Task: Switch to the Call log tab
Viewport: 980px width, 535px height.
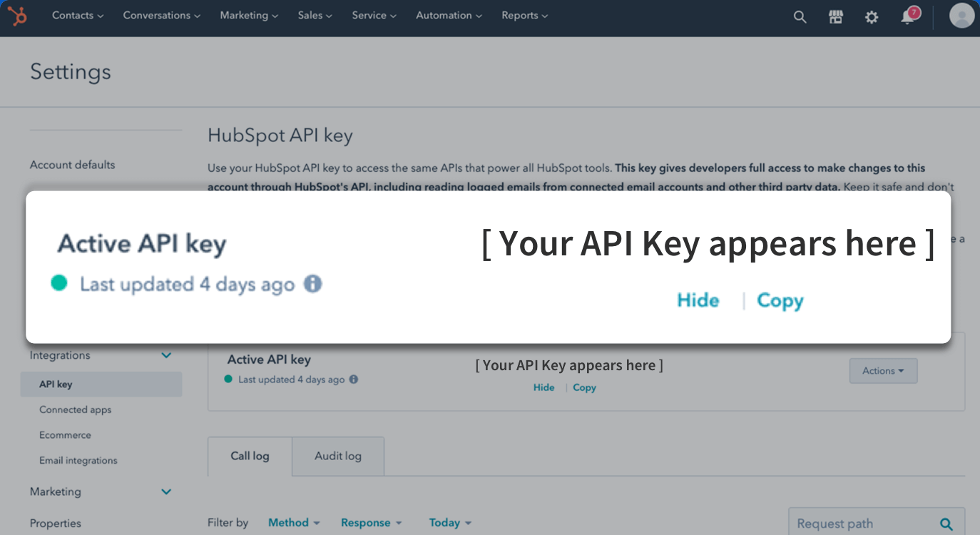Action: 250,457
